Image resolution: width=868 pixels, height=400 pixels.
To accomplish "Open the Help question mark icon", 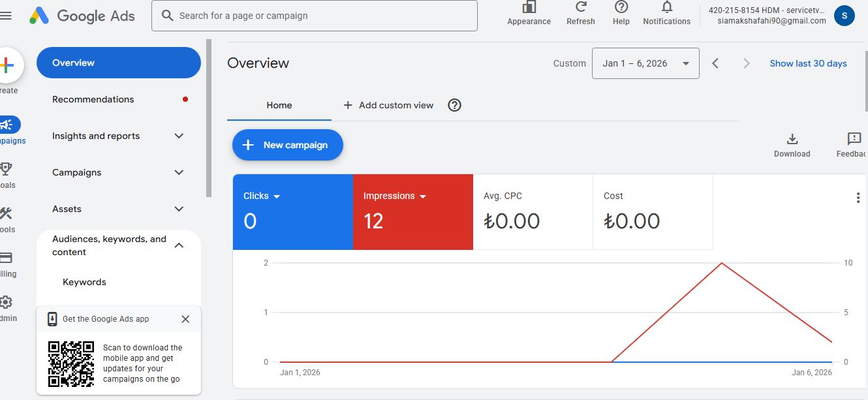I will [x=621, y=7].
